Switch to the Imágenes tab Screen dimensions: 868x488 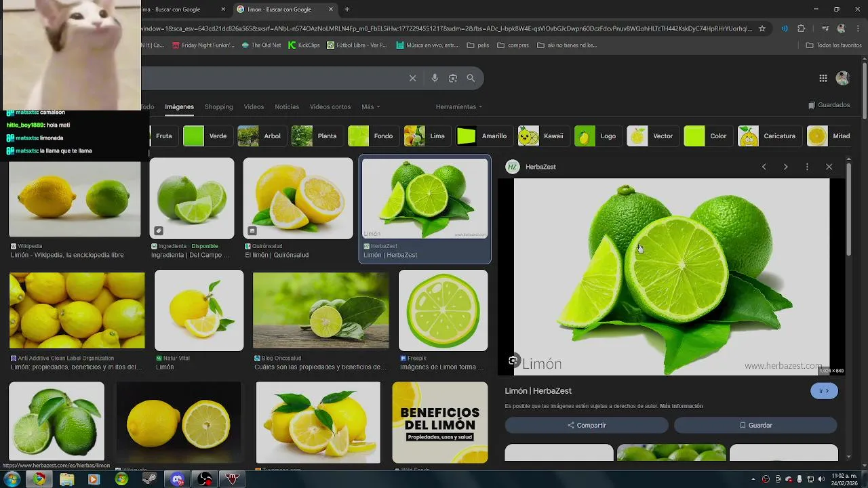click(x=179, y=107)
